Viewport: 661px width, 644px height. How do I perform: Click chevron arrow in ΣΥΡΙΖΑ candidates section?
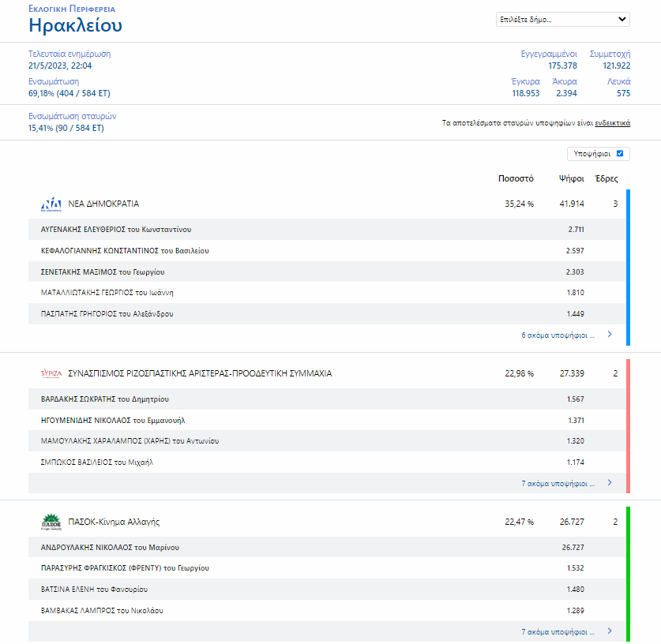click(610, 482)
